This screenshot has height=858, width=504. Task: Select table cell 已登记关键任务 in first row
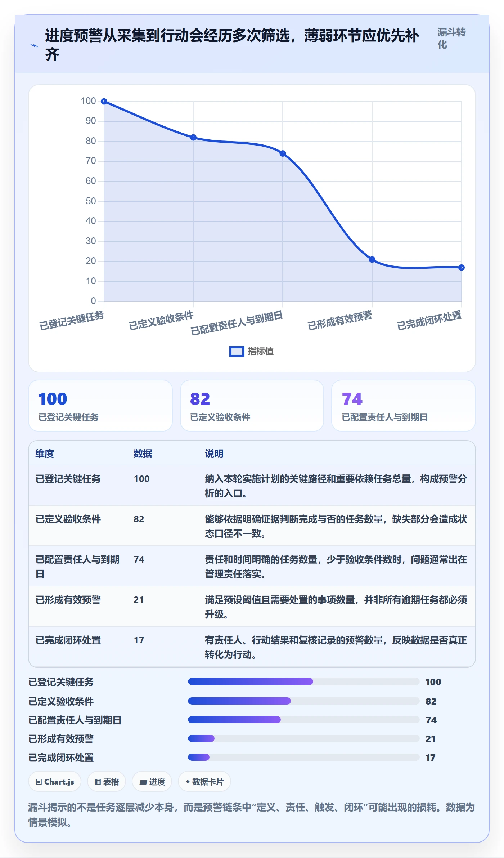[68, 479]
